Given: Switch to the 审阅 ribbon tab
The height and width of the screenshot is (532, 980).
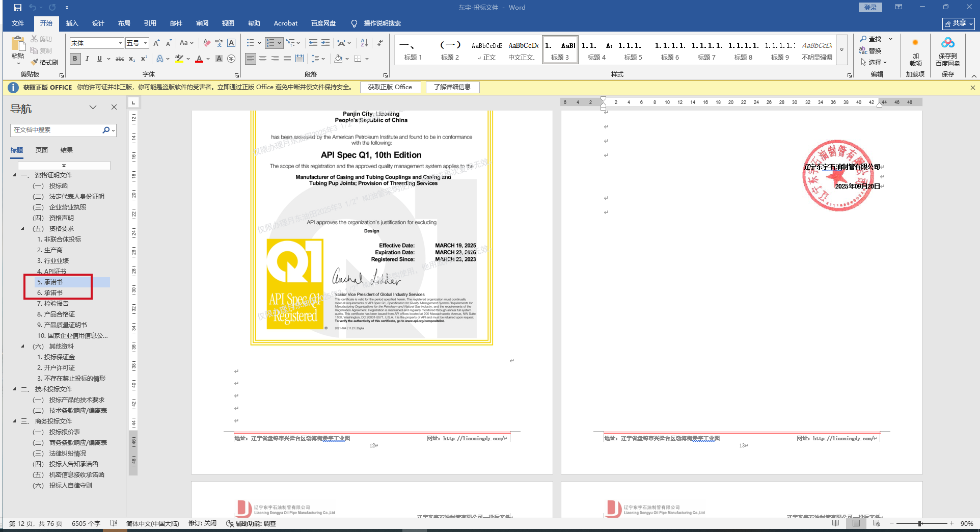Looking at the screenshot, I should pyautogui.click(x=202, y=23).
